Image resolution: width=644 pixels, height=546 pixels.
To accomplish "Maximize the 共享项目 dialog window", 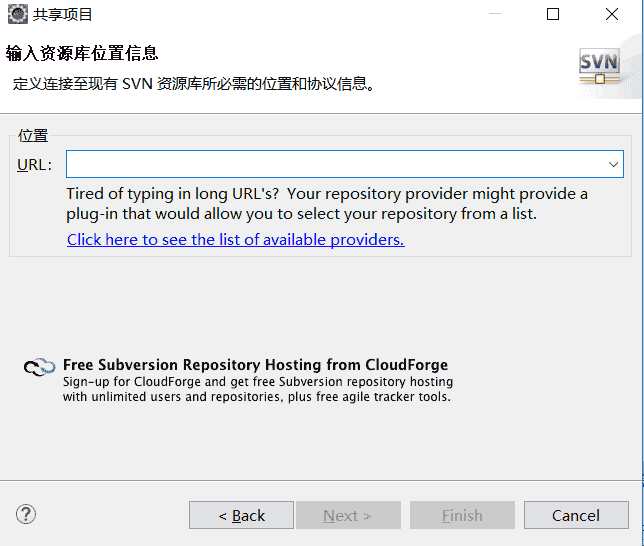I will tap(553, 14).
